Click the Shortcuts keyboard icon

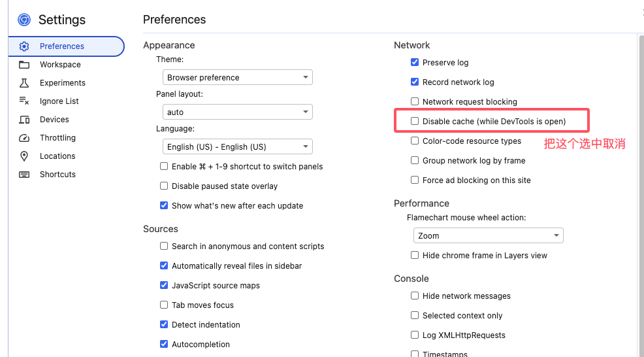coord(24,175)
